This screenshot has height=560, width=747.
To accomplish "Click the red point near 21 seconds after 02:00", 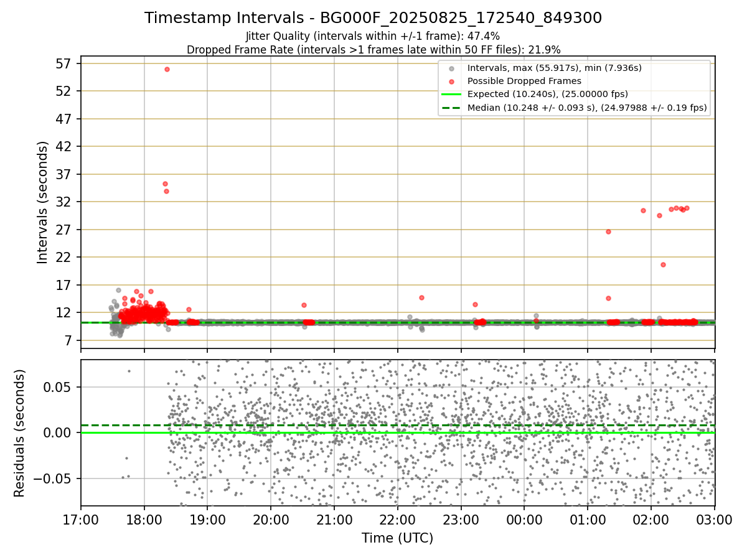I will coord(663,264).
